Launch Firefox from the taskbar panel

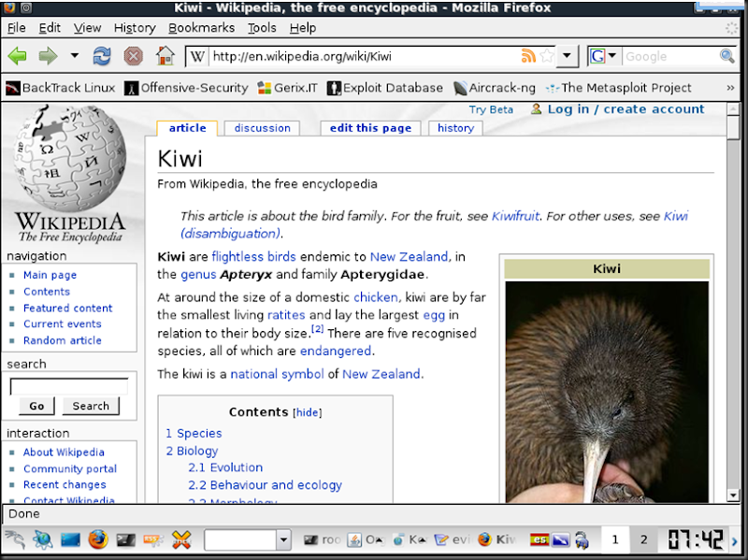click(x=98, y=539)
